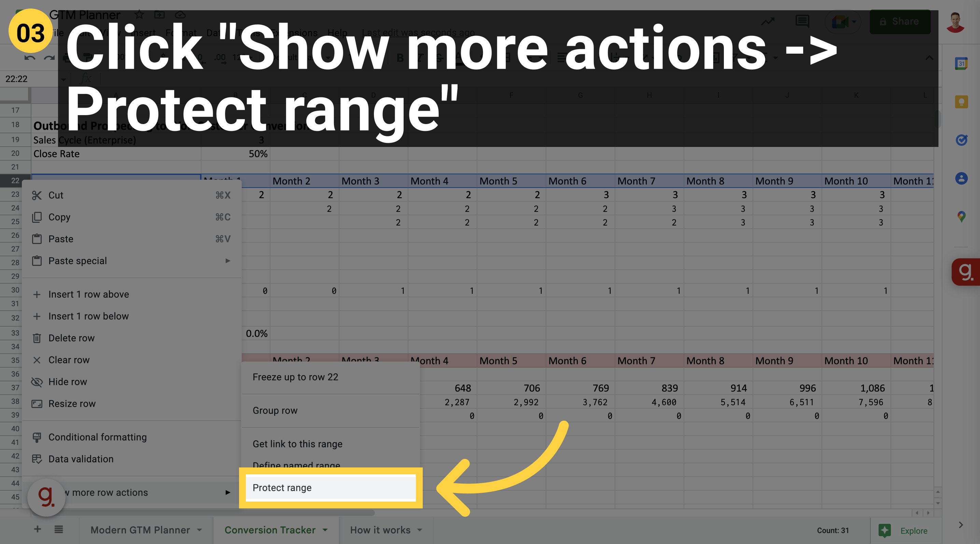Insert 1 row above

(x=131, y=294)
